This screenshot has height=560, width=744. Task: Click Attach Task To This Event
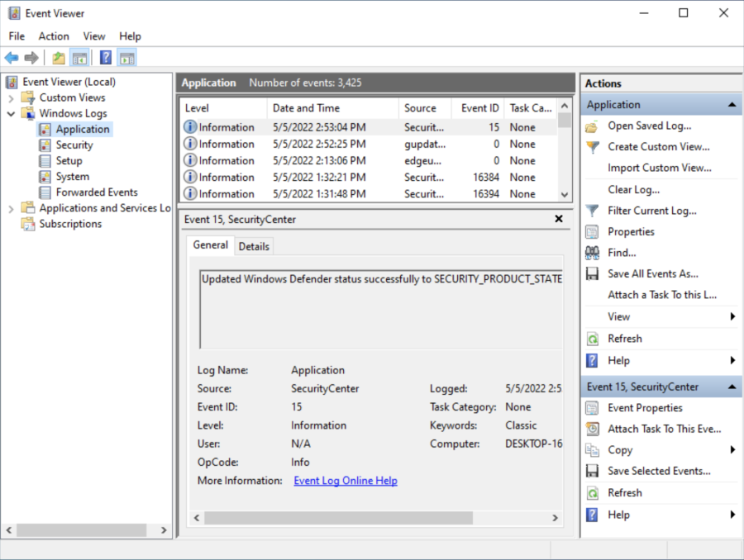click(x=664, y=429)
